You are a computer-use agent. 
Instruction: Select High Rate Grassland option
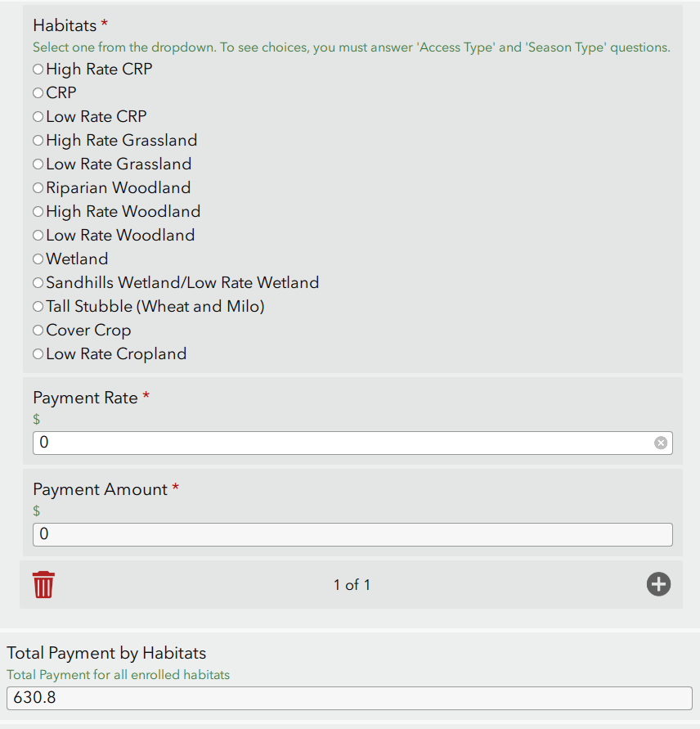tap(38, 141)
